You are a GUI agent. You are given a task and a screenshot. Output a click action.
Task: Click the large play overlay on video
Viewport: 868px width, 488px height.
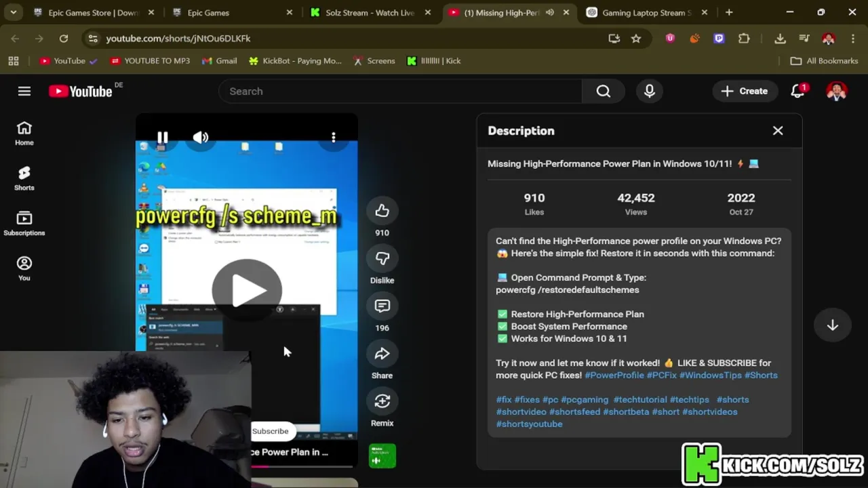tap(247, 290)
